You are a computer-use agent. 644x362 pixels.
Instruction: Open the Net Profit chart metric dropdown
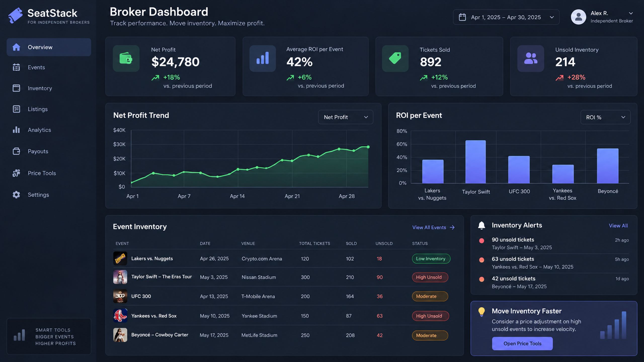346,117
